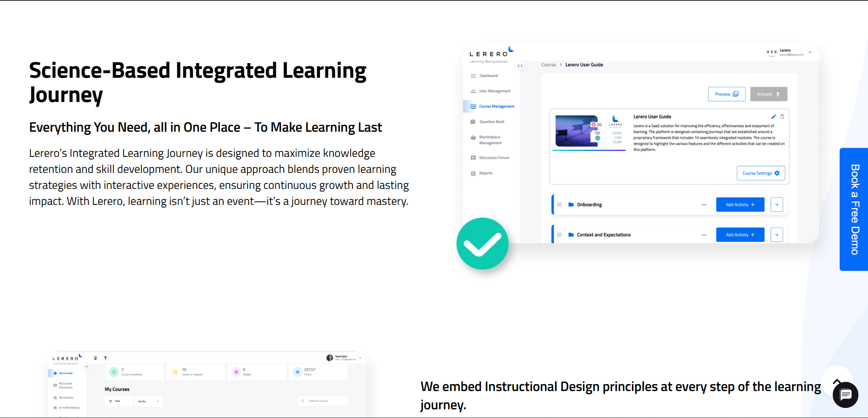Expand the Context and Expectations section chevron
This screenshot has width=868, height=418.
tap(776, 235)
